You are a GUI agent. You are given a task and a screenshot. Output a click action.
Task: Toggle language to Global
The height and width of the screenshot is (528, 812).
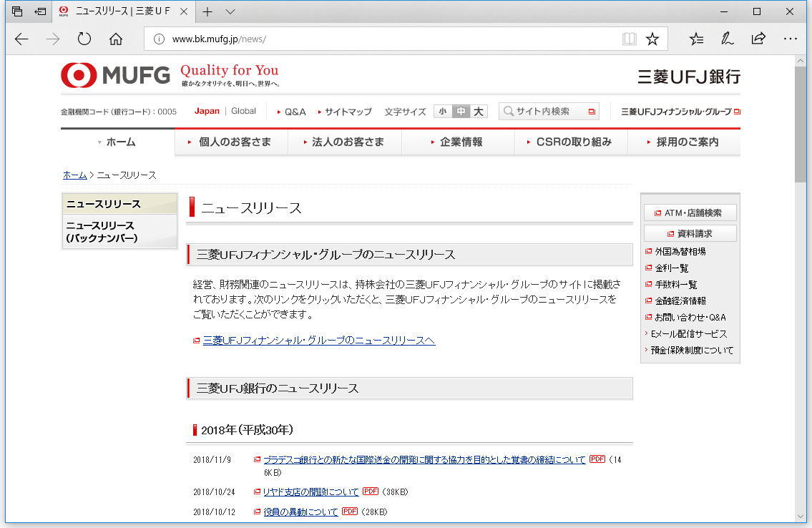point(243,112)
